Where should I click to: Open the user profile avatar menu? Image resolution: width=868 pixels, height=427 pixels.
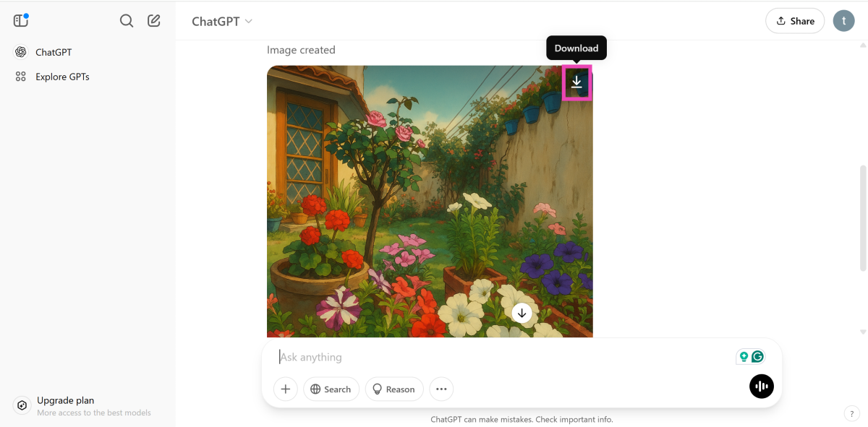pos(843,20)
